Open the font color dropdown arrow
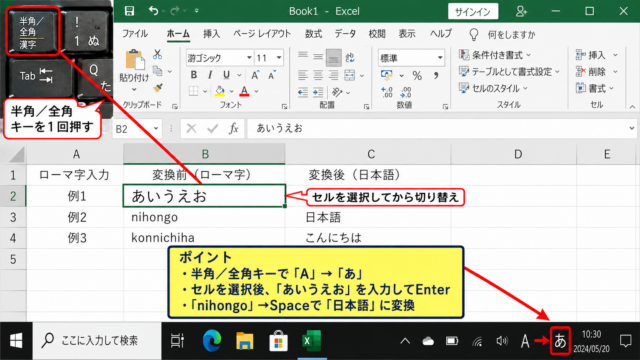Viewport: 640px width, 360px height. pos(256,91)
